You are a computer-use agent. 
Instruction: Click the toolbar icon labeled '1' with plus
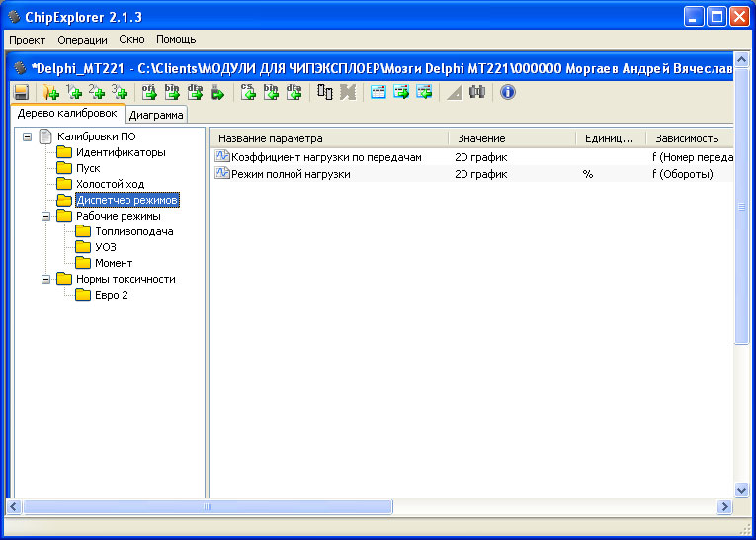click(73, 92)
